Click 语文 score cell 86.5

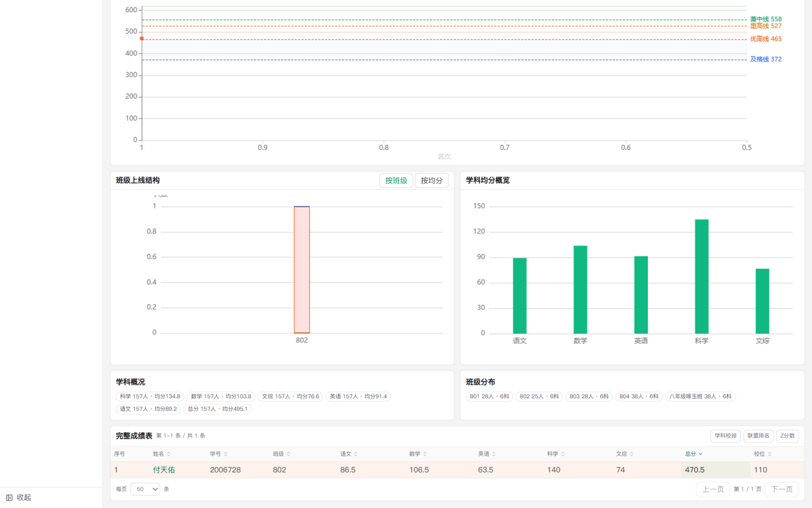[x=348, y=470]
